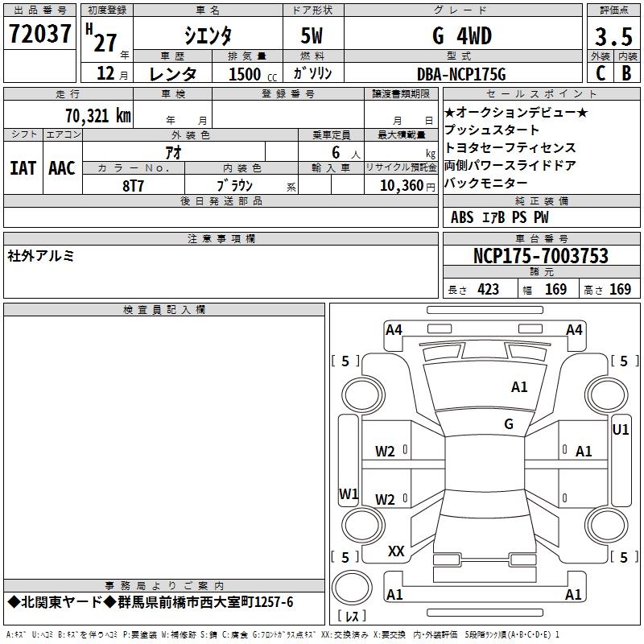Select the 両側パワースライドドア sales point

point(510,165)
